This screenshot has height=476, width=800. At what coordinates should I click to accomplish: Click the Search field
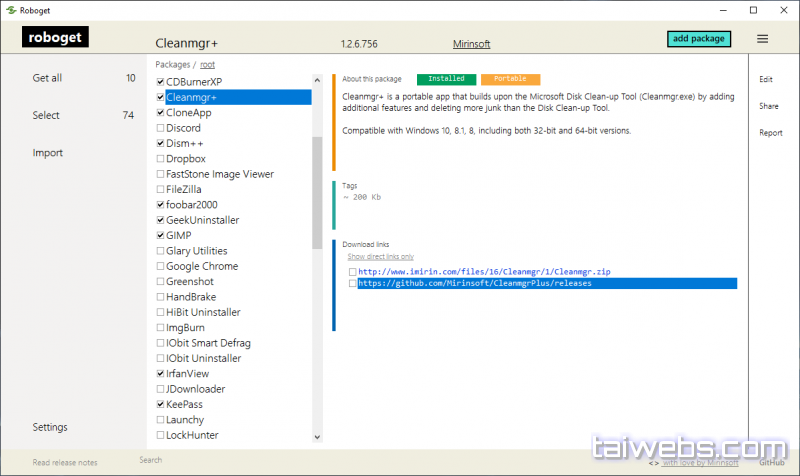point(151,460)
